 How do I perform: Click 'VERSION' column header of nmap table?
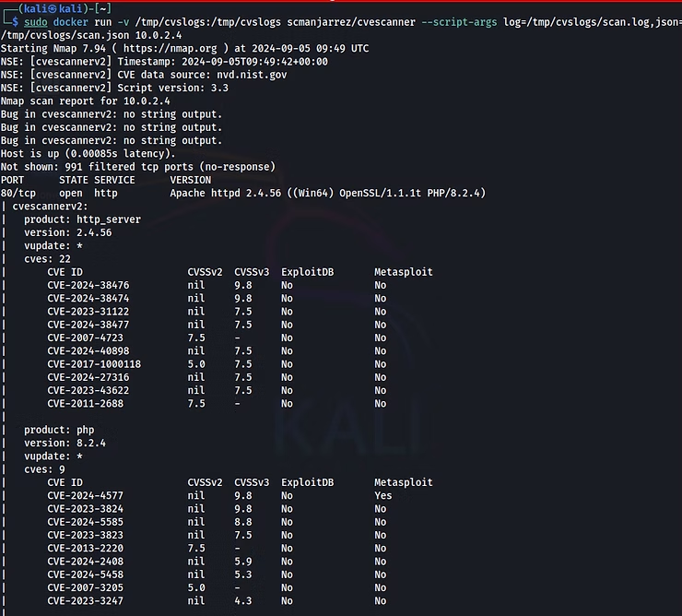click(x=191, y=180)
